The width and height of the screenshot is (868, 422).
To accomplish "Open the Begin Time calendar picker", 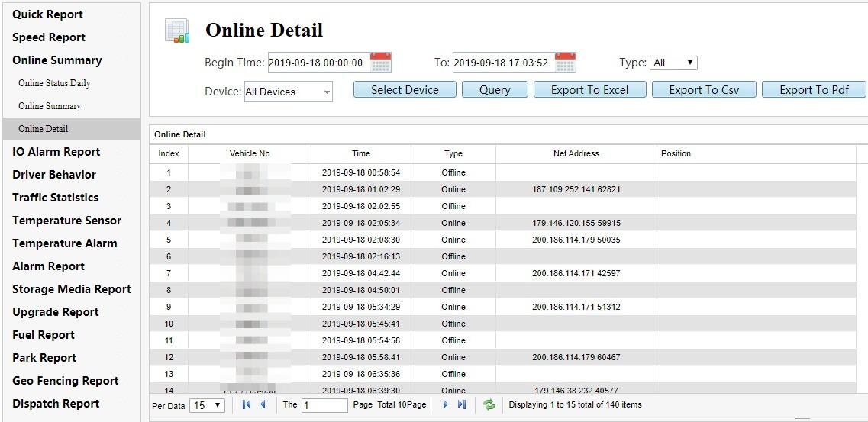I will pos(380,63).
